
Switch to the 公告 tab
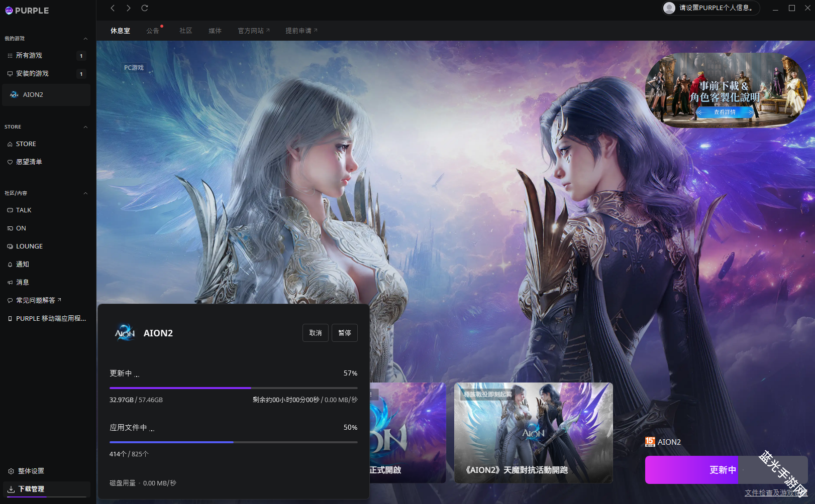click(x=153, y=31)
